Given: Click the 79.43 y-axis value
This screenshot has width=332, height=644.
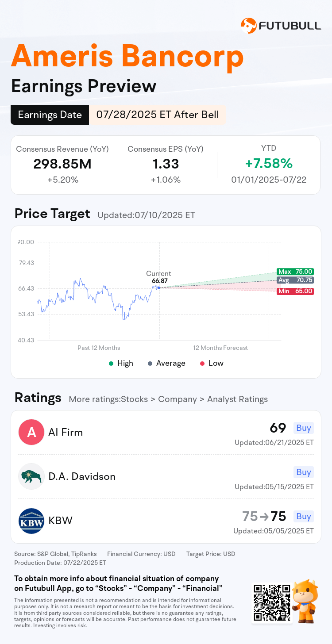Looking at the screenshot, I should 26,263.
